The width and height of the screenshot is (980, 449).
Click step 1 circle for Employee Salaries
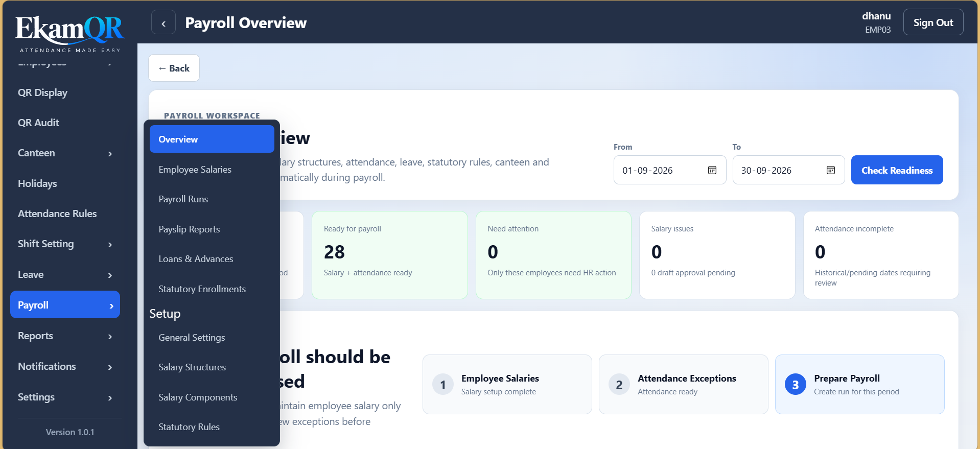[x=443, y=385]
